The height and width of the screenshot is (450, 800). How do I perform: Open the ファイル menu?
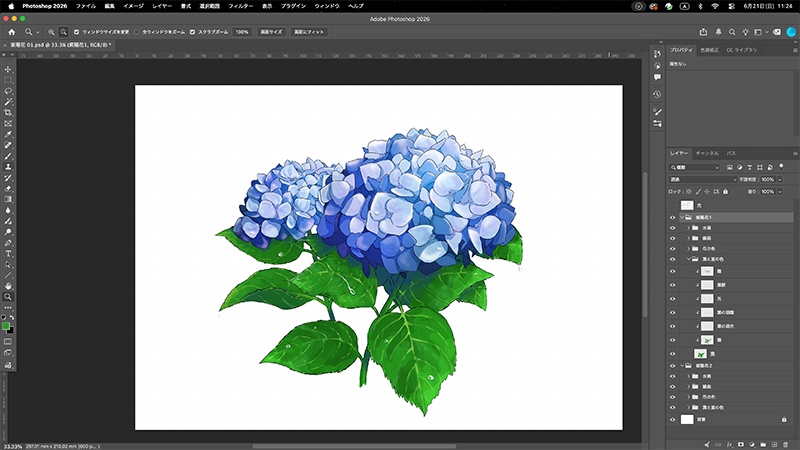[x=86, y=6]
